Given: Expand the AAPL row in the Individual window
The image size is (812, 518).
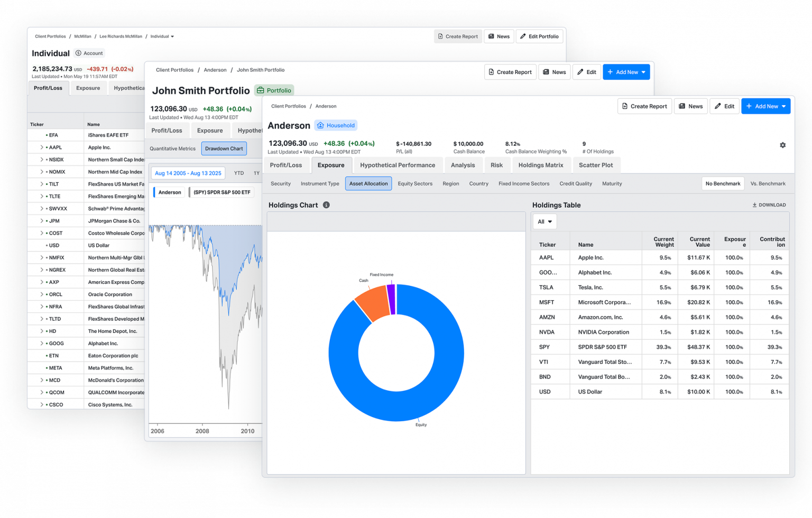Looking at the screenshot, I should tap(42, 147).
